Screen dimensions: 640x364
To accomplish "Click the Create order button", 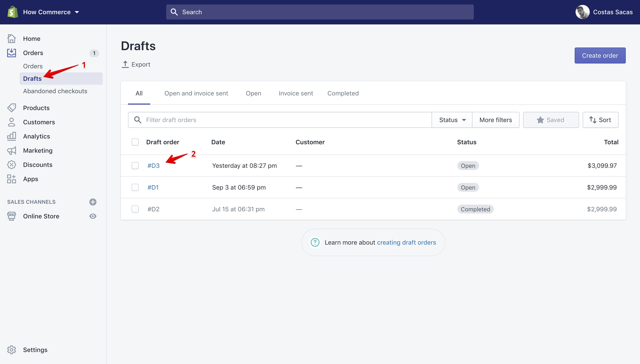I will pos(600,55).
